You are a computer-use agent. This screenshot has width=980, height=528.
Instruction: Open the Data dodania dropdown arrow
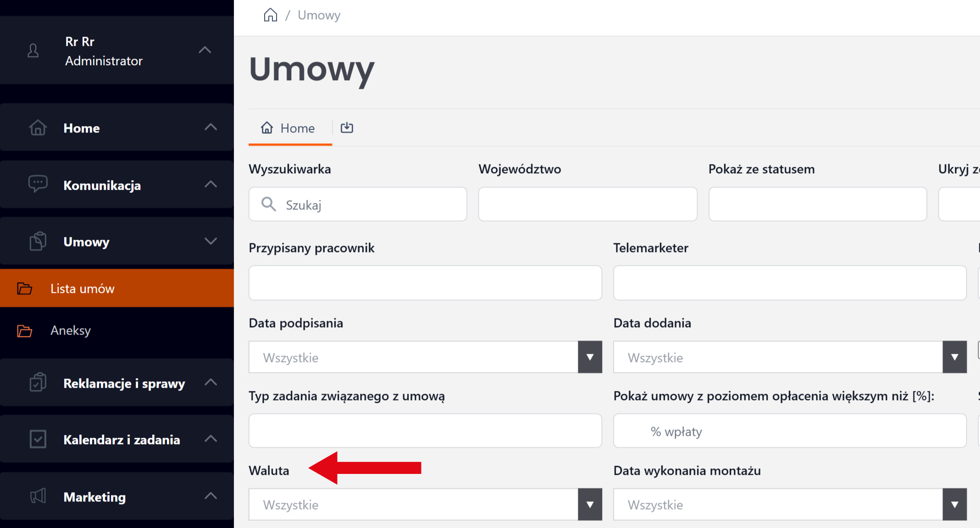click(954, 357)
